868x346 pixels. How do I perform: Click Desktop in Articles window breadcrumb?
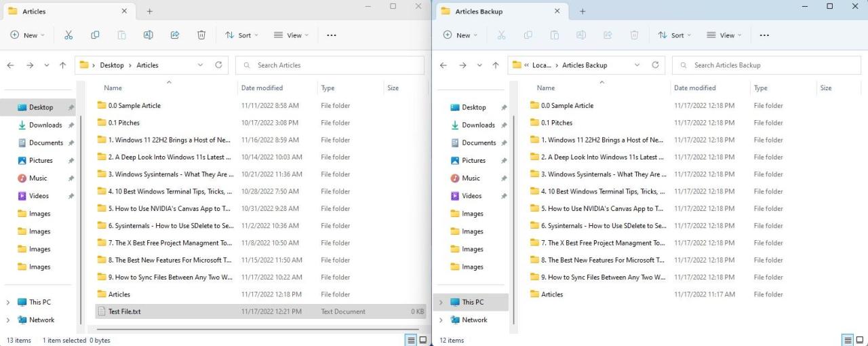(x=112, y=65)
